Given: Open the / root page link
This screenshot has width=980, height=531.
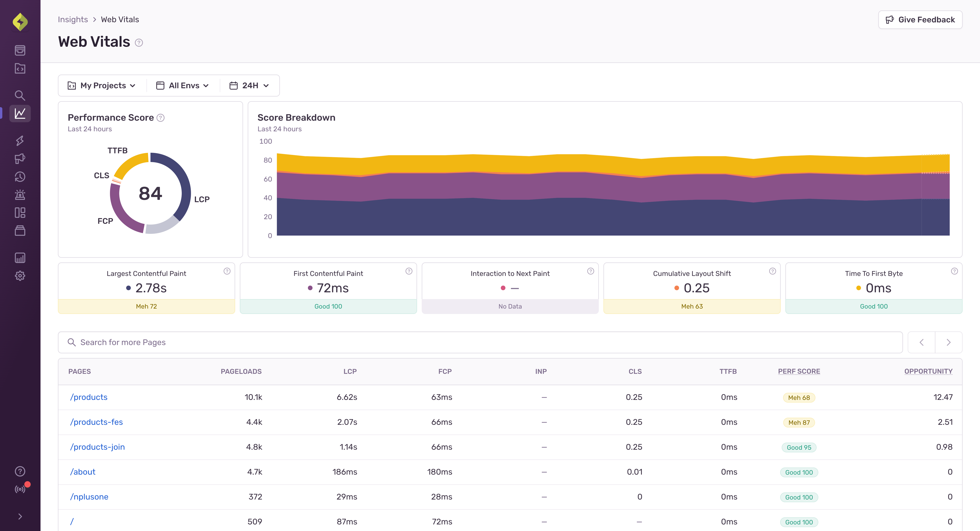Looking at the screenshot, I should click(x=72, y=522).
